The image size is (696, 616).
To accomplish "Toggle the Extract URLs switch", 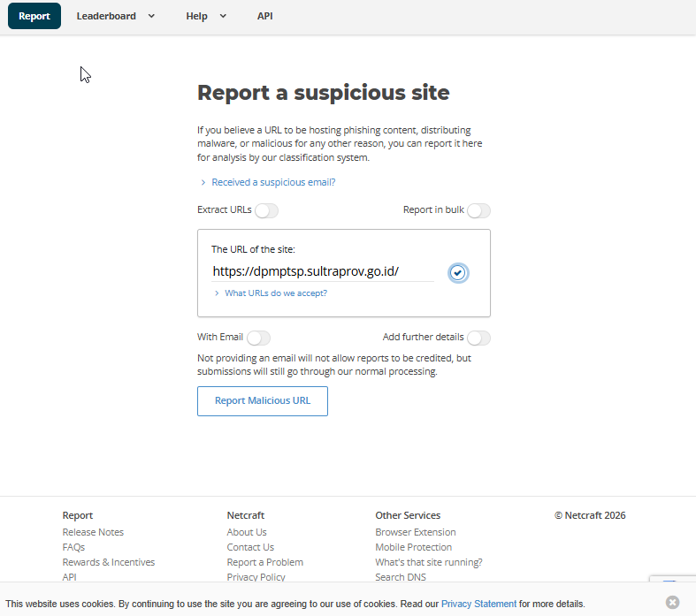I will click(x=266, y=210).
